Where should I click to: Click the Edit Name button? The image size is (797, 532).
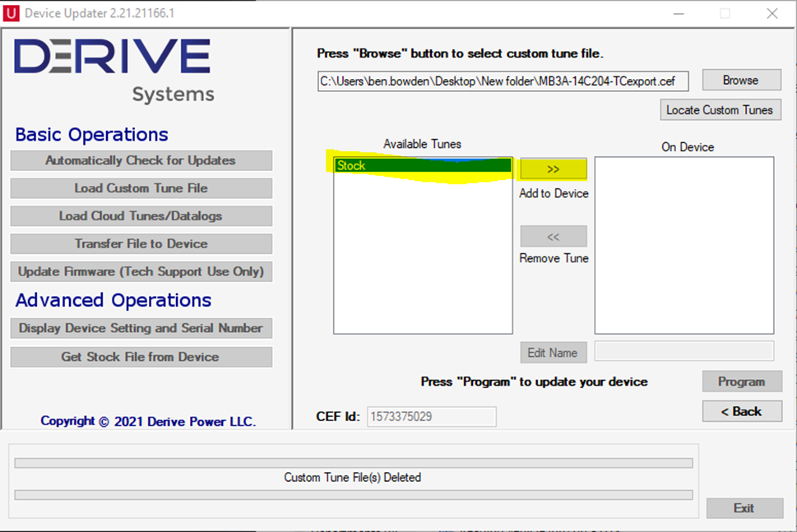point(553,353)
